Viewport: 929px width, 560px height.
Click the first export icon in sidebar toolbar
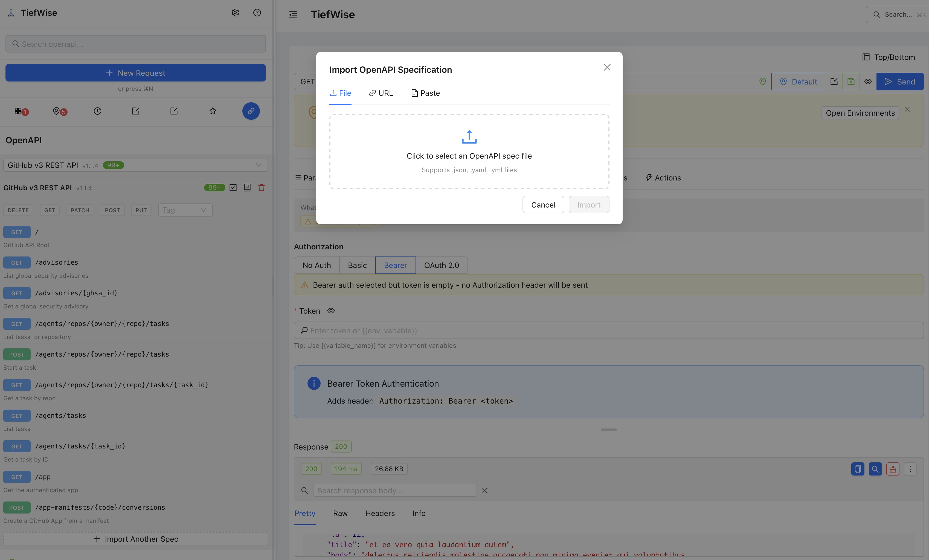[x=136, y=111]
